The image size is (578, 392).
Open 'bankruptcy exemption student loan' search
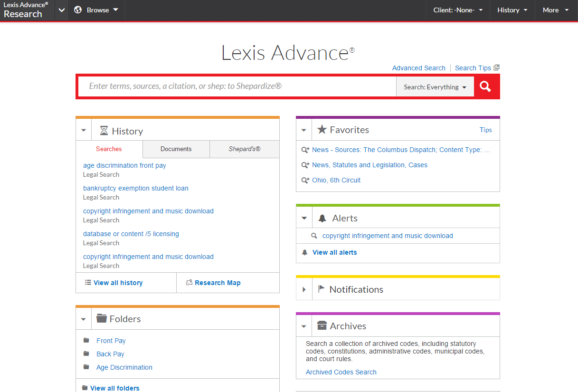(136, 188)
